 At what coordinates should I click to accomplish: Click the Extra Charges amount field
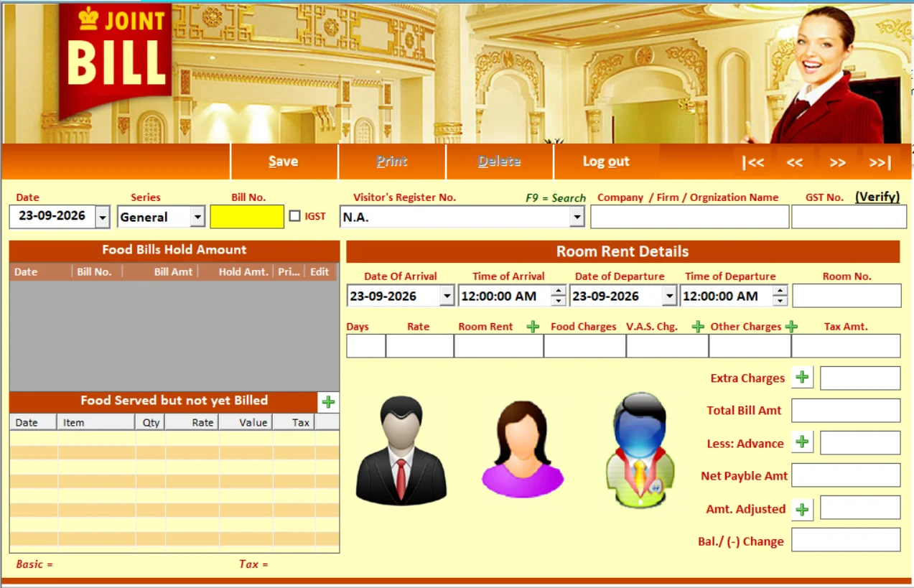click(860, 378)
